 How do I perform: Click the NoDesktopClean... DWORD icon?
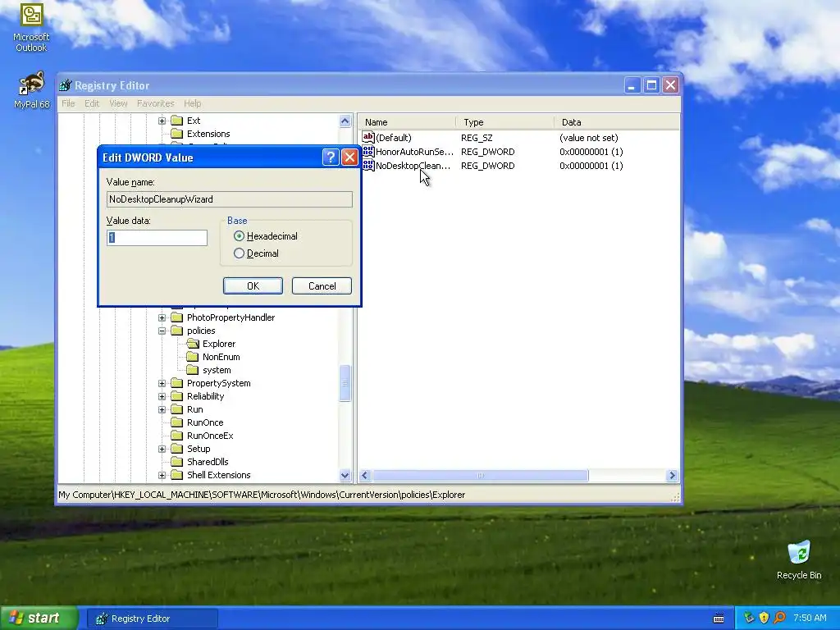pyautogui.click(x=368, y=166)
